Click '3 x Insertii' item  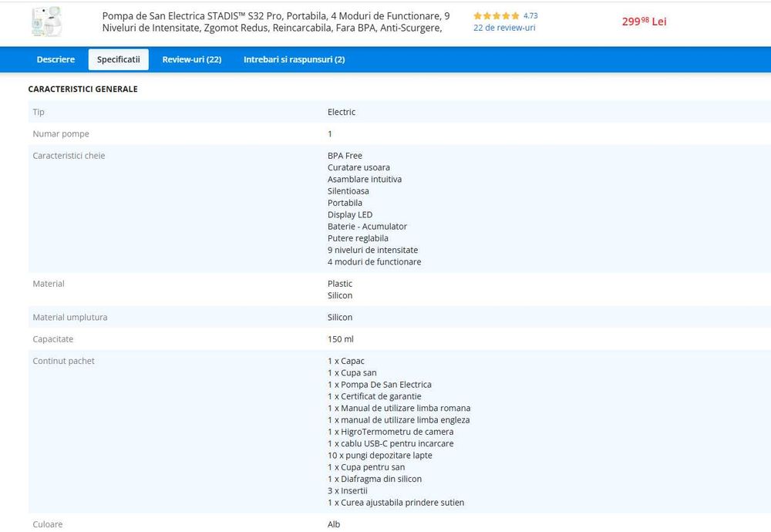347,490
